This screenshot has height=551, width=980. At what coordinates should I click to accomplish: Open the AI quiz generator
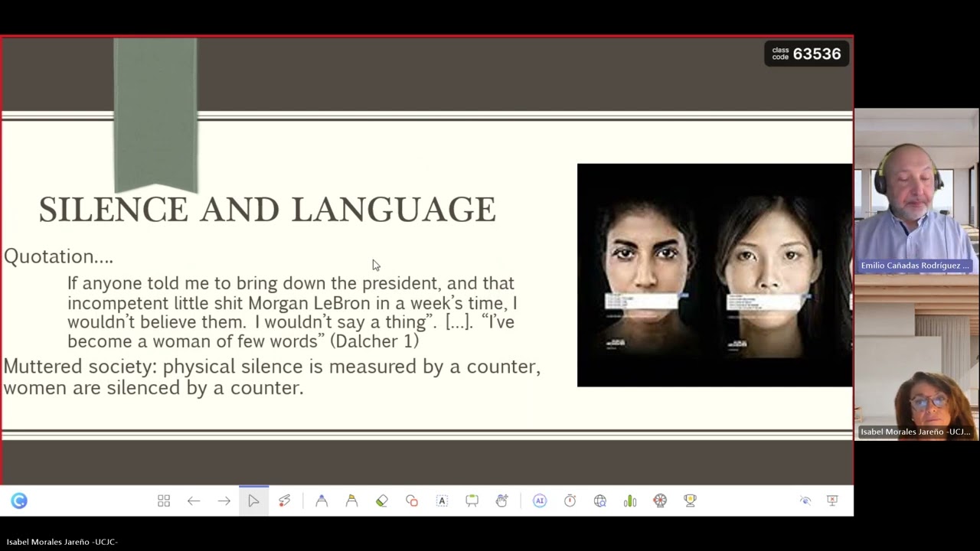[540, 500]
